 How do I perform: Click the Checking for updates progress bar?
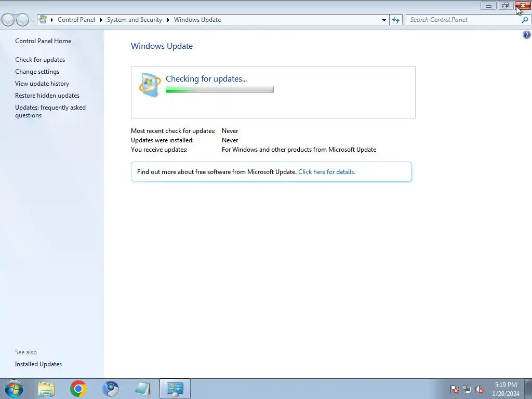tap(220, 89)
